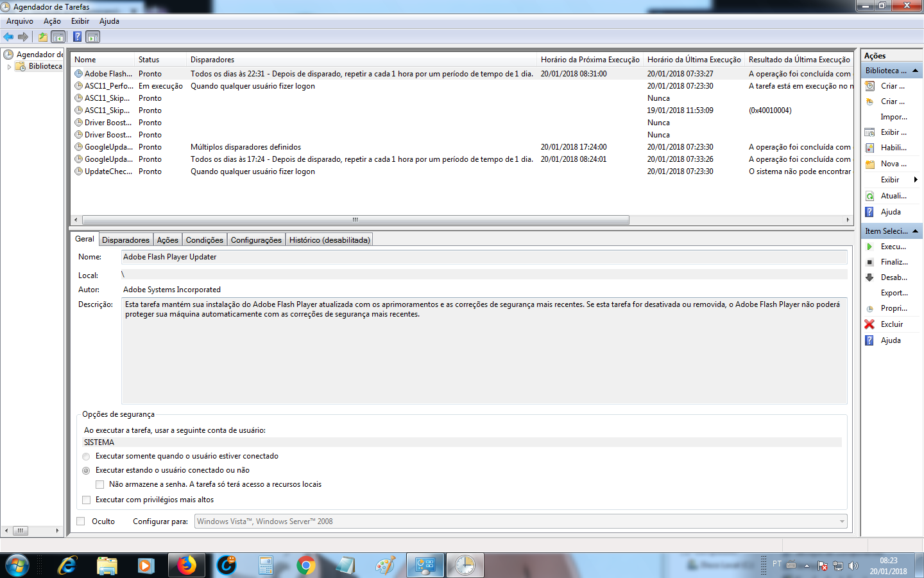Click the Nova... folder icon
Image resolution: width=924 pixels, height=578 pixels.
tap(870, 164)
